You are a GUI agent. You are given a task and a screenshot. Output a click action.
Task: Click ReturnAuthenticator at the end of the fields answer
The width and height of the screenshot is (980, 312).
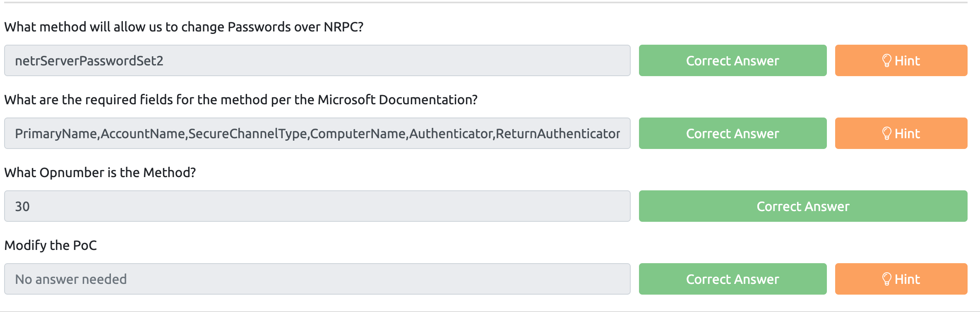pos(557,134)
